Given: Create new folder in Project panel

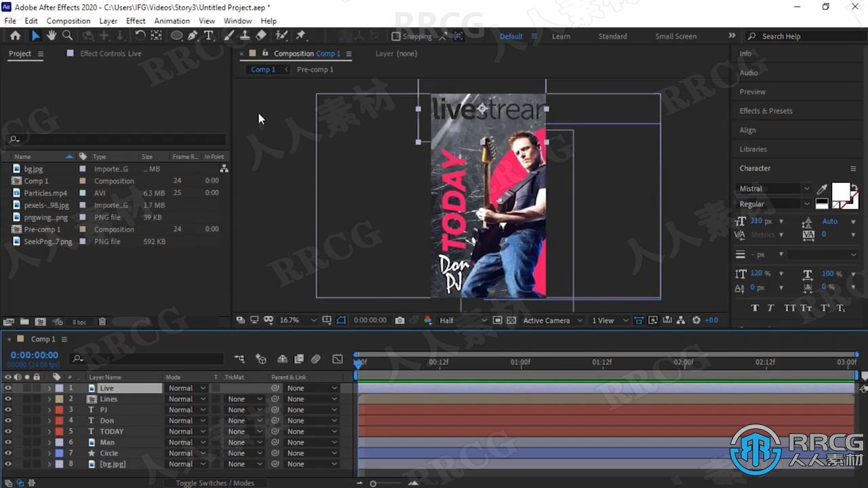Looking at the screenshot, I should coord(24,322).
